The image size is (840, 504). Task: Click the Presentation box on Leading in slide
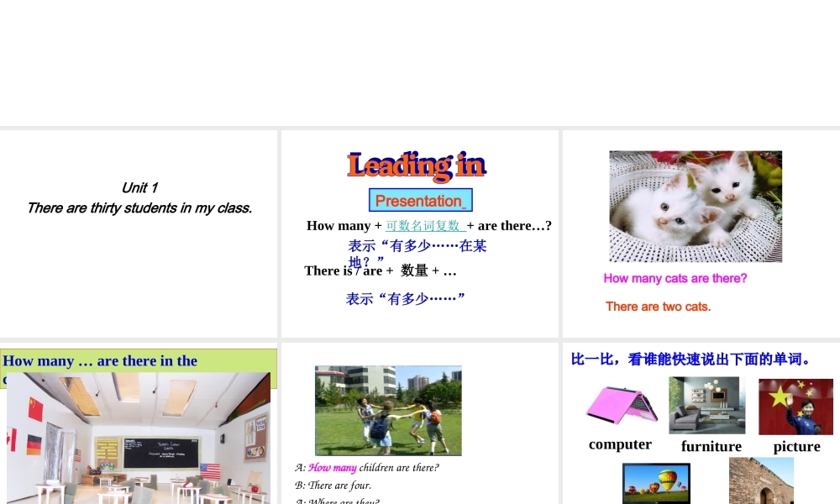pos(420,200)
